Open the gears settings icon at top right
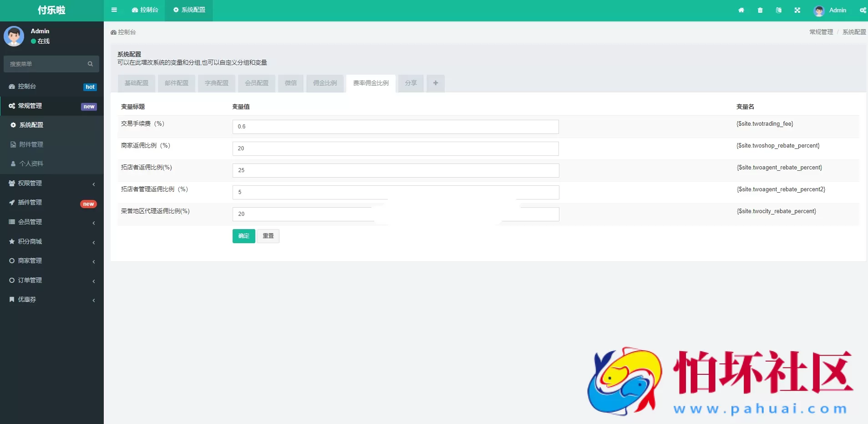This screenshot has height=424, width=868. point(863,10)
